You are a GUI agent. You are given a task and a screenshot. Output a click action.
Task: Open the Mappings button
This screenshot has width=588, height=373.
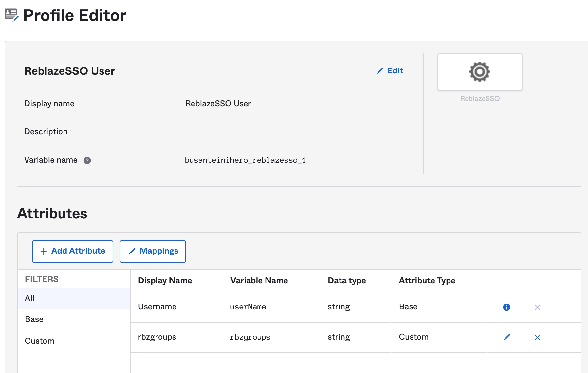click(153, 251)
